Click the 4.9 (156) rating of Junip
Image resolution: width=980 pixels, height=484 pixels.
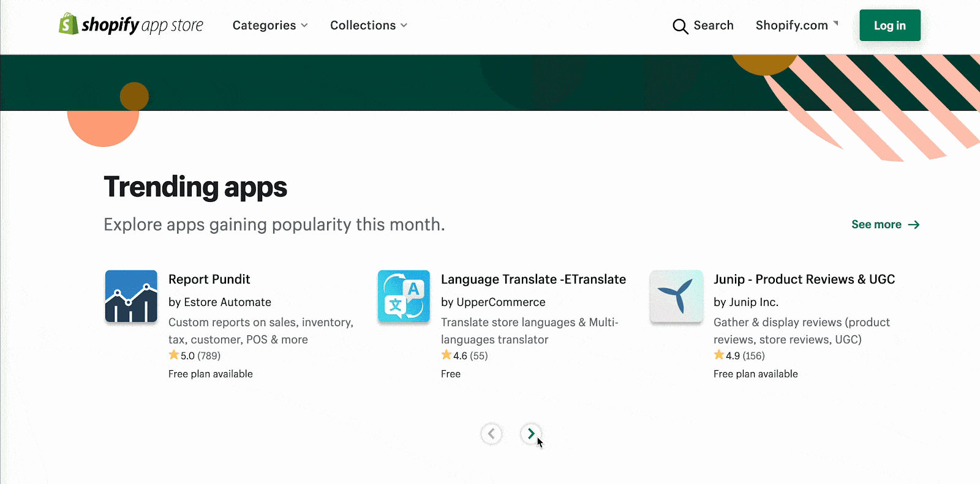[x=739, y=356]
